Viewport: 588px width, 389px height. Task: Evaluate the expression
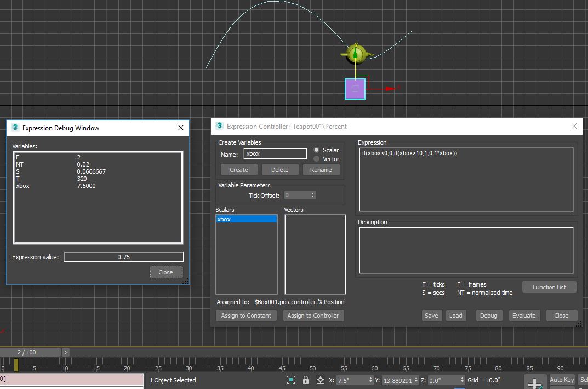524,315
